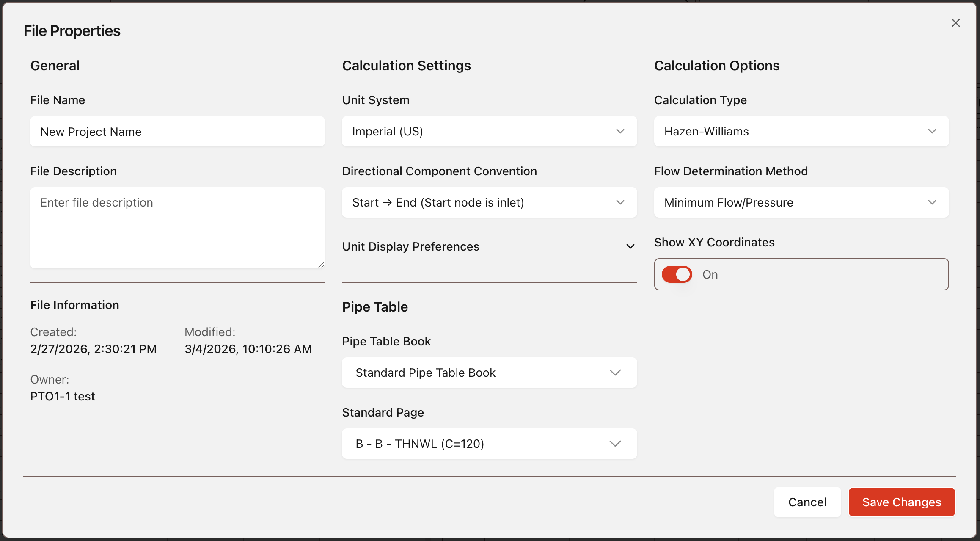Click the created date '2/27/2026, 2:30:21 PM'

coord(93,349)
